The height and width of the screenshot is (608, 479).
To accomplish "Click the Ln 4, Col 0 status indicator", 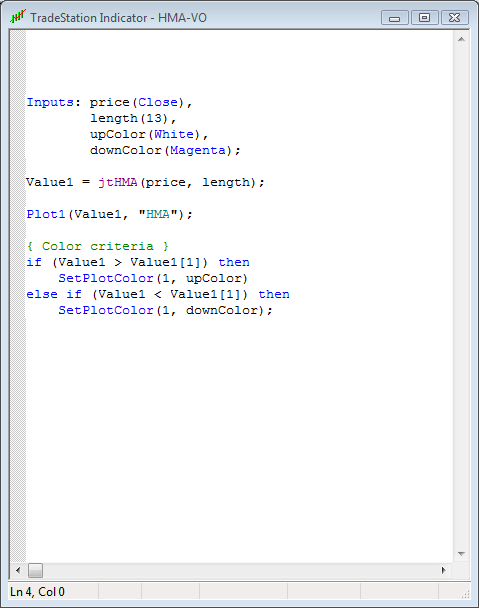I will 38,592.
